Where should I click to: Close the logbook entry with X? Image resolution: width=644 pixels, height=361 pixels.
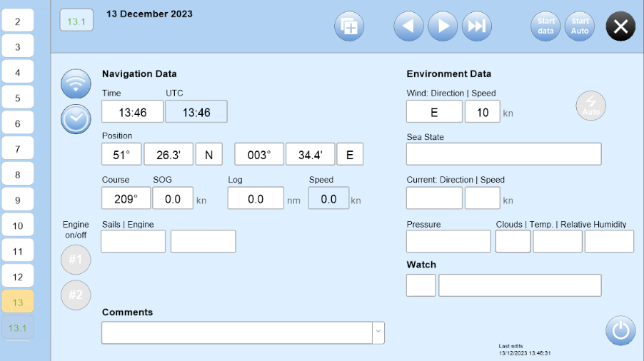coord(620,26)
